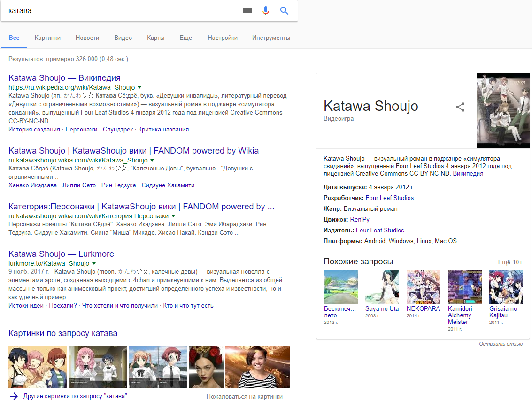Switch to the 'Картинки' tab
The width and height of the screenshot is (532, 400).
pos(47,38)
